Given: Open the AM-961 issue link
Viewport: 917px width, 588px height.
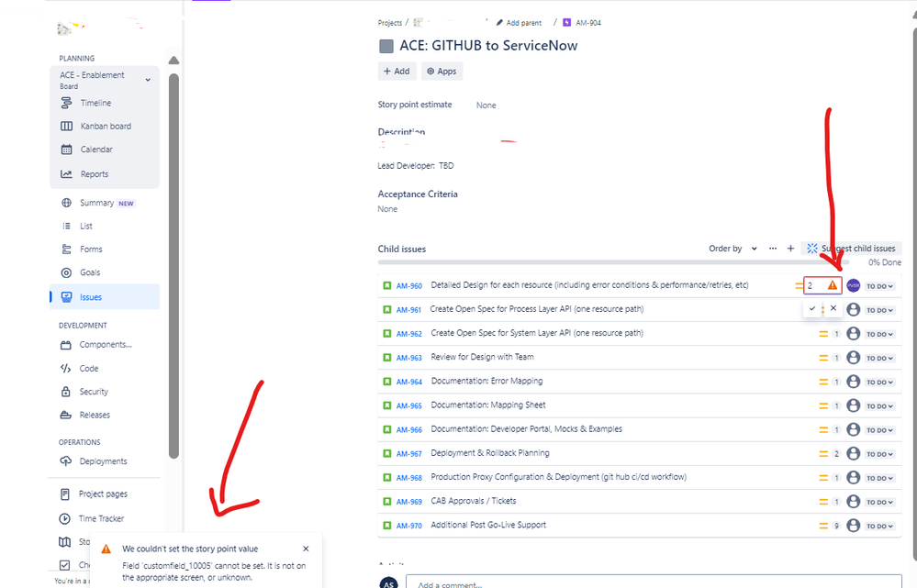Looking at the screenshot, I should click(x=408, y=310).
